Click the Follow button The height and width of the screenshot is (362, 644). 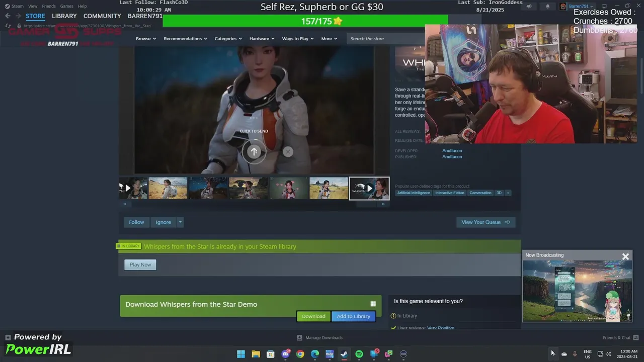click(x=136, y=222)
